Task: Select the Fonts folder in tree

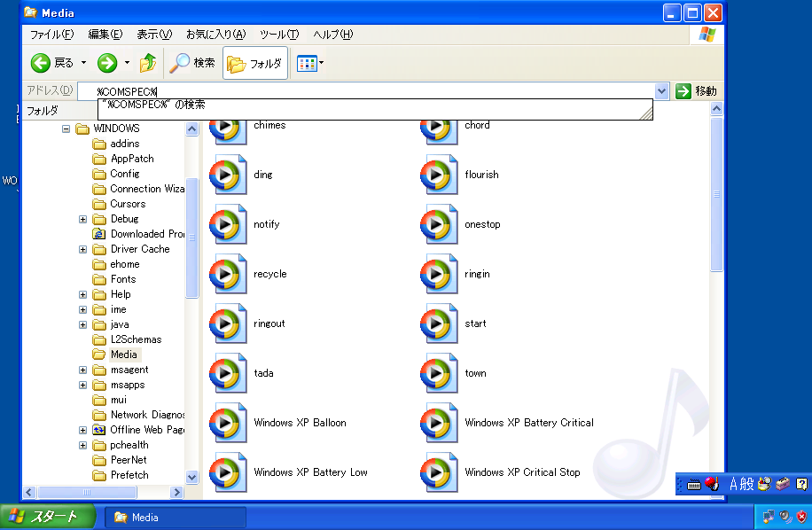Action: tap(123, 279)
